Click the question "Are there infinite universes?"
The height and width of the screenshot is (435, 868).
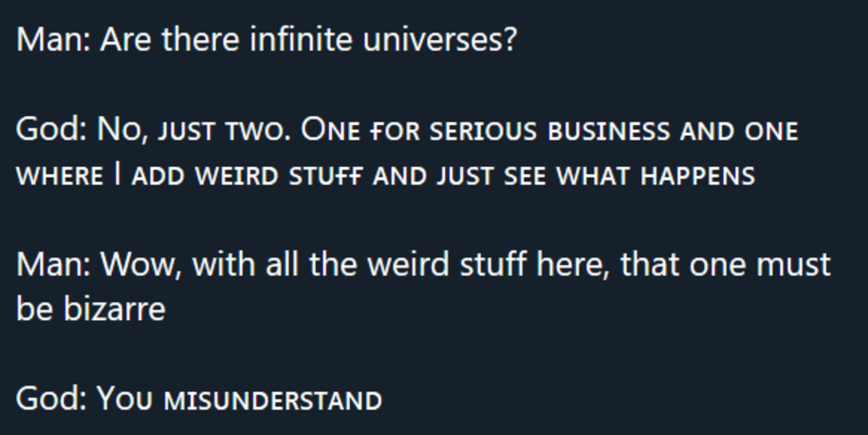pyautogui.click(x=309, y=39)
